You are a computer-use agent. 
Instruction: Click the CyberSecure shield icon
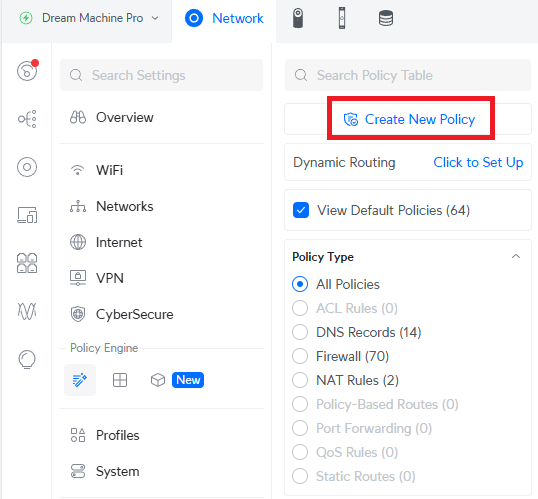point(78,314)
